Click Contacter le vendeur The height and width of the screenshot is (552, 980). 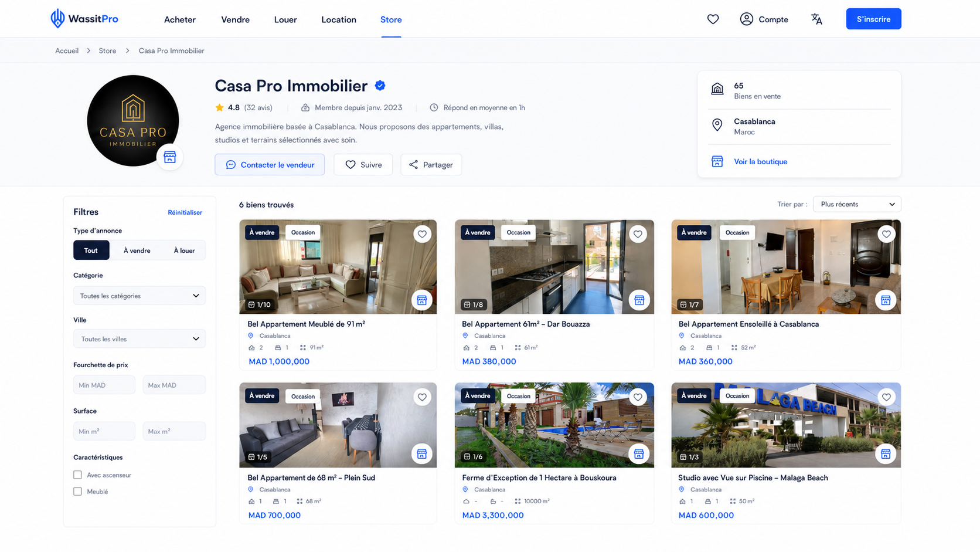270,165
